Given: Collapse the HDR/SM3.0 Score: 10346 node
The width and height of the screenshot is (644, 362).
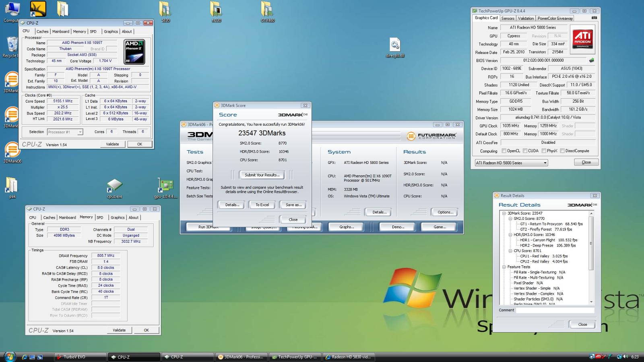Looking at the screenshot, I should tap(510, 235).
